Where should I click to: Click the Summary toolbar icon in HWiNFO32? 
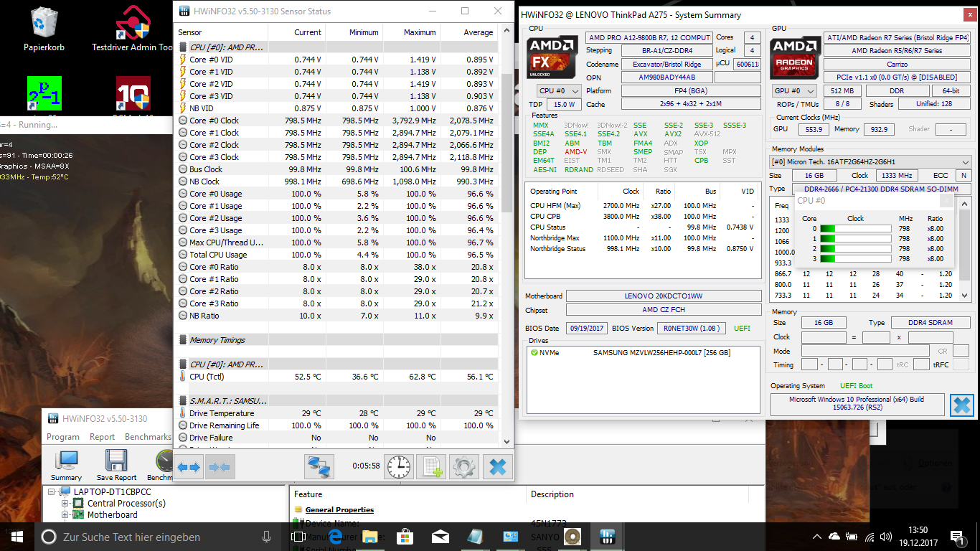(67, 465)
